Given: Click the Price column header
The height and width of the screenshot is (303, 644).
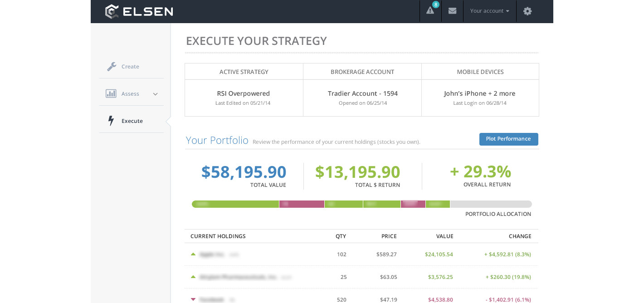Looking at the screenshot, I should point(389,236).
